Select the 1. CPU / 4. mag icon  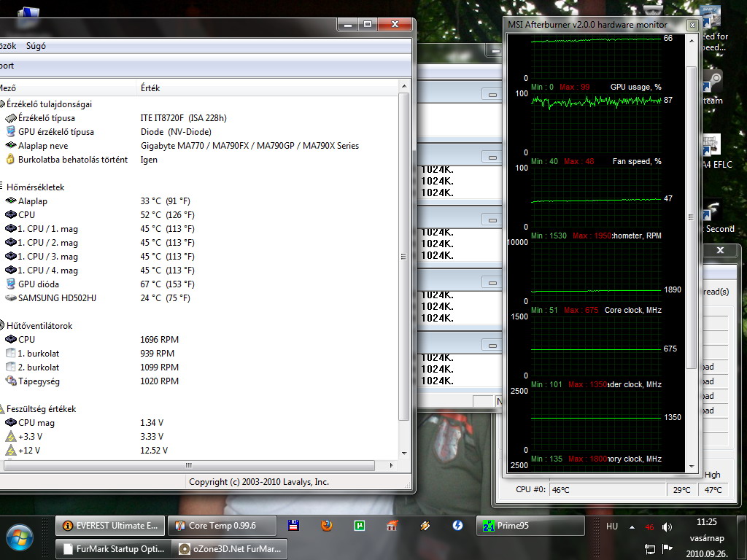click(11, 270)
